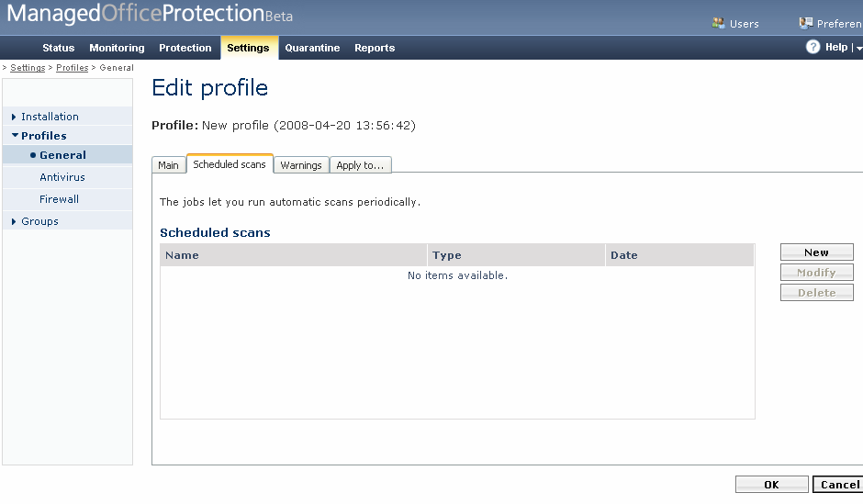This screenshot has height=504, width=863.
Task: Collapse the Profiles sidebar section
Action: click(15, 135)
